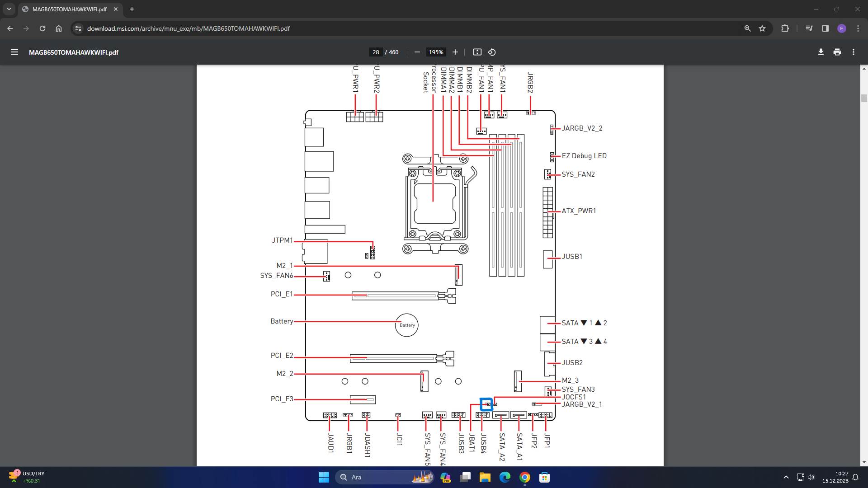The width and height of the screenshot is (868, 488).
Task: Click the EZ Debug LED label
Action: [584, 156]
